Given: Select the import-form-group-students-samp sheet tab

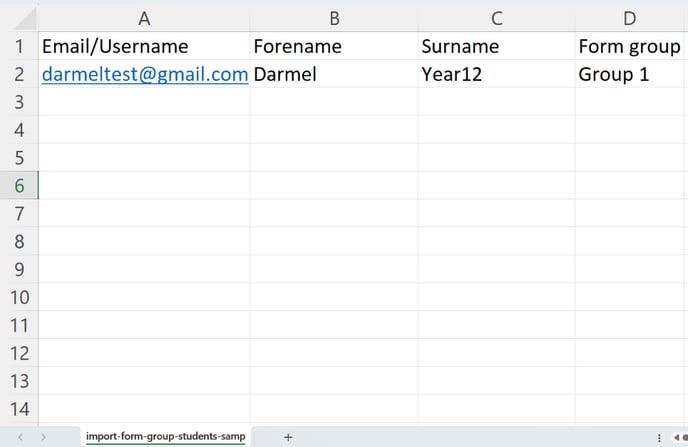Looking at the screenshot, I should [x=165, y=436].
